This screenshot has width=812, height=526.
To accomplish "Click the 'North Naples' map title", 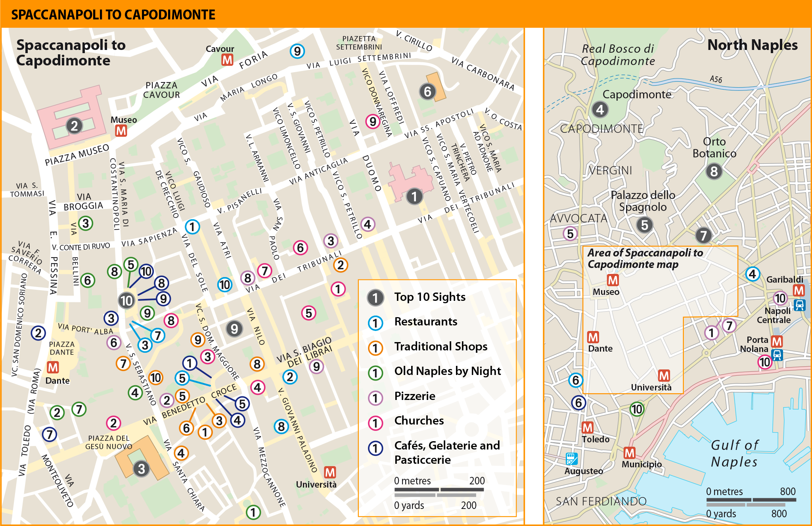I will point(752,45).
